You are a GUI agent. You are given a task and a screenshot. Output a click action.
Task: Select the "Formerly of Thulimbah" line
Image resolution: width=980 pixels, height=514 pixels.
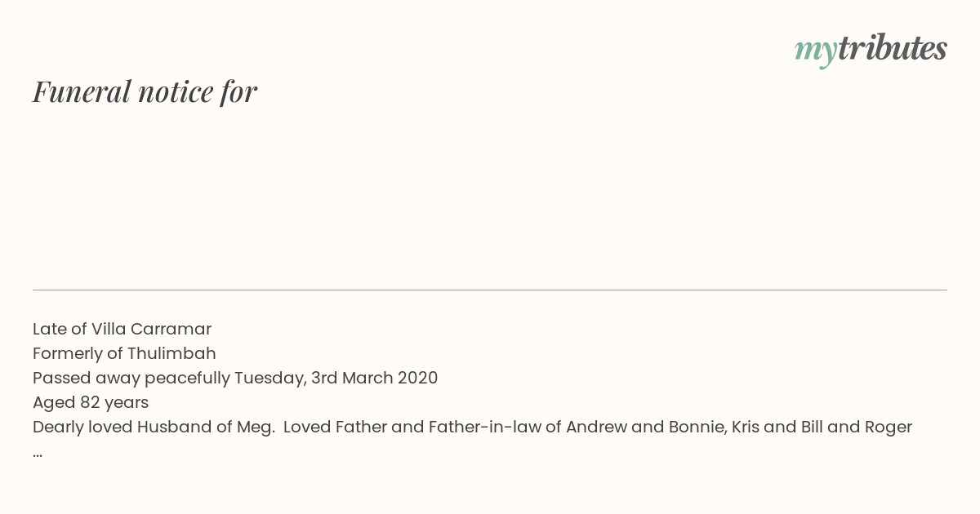click(124, 353)
